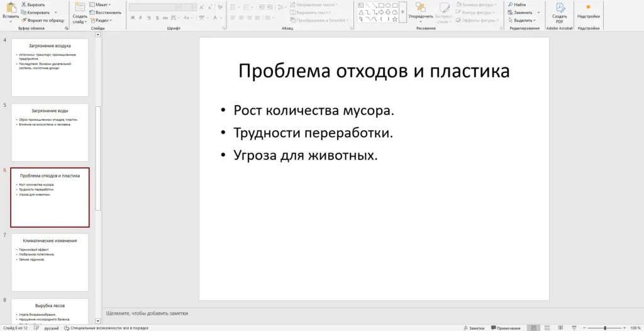Click the clear all formatting icon
Image resolution: width=644 pixels, height=331 pixels.
(220, 8)
